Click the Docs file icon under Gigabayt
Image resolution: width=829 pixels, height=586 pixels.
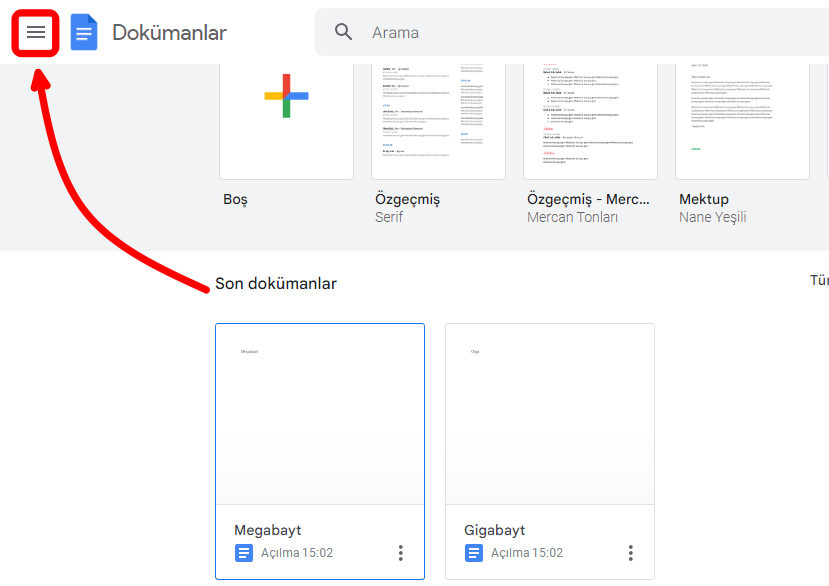[x=474, y=553]
